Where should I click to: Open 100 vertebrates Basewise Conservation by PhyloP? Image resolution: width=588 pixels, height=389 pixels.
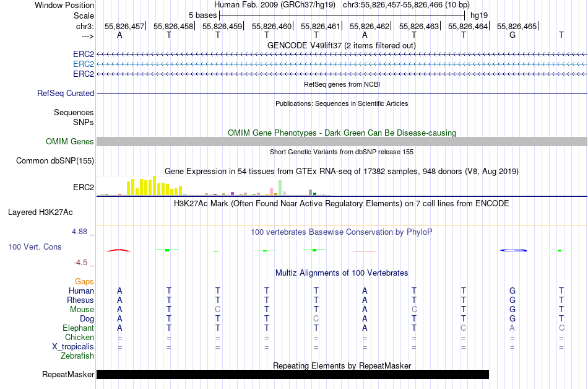click(342, 232)
